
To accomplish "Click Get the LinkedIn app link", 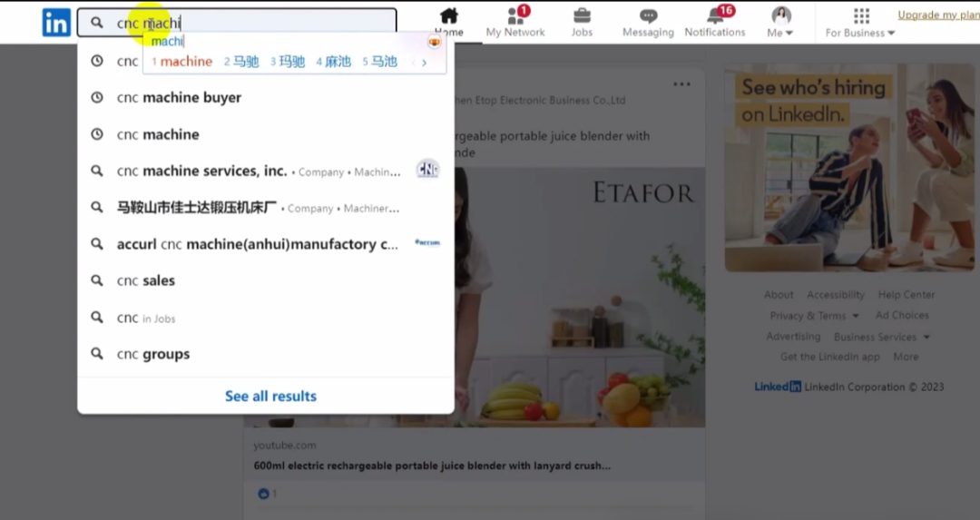I will click(x=829, y=357).
